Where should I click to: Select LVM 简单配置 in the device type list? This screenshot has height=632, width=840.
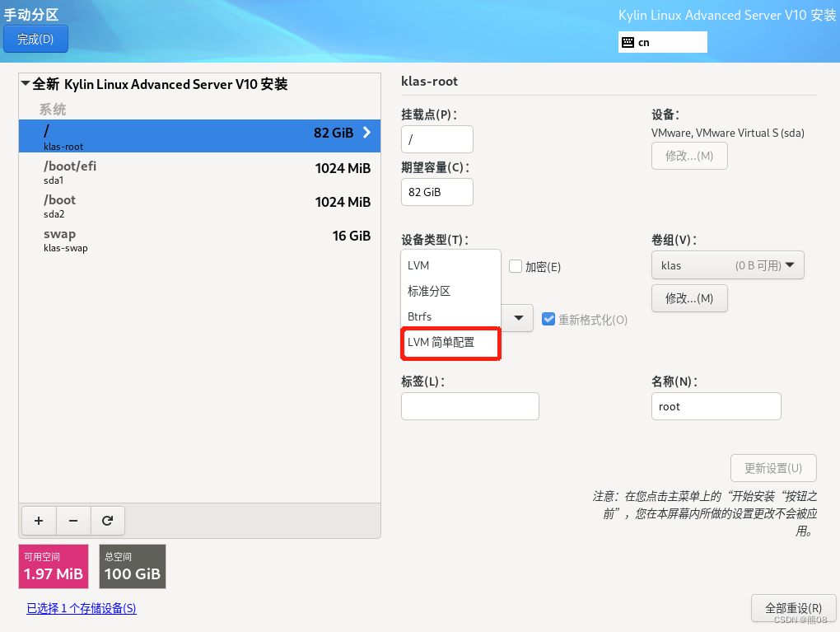[x=450, y=343]
